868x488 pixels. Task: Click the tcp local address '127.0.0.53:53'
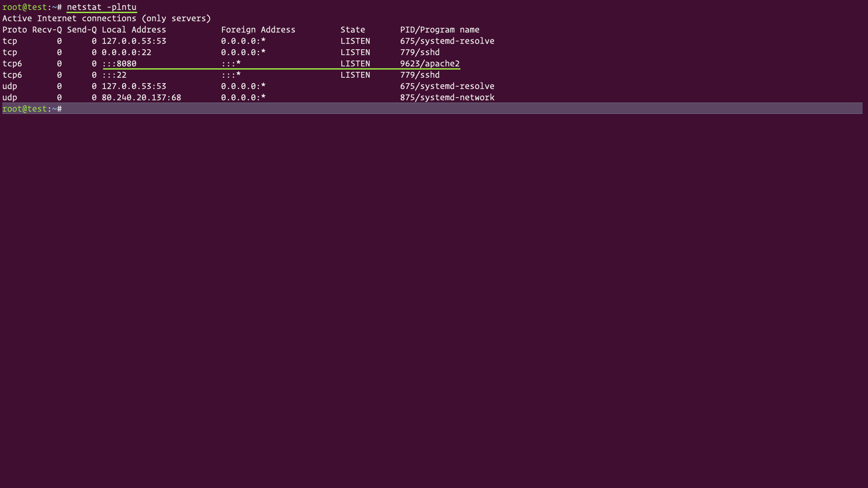tap(134, 41)
